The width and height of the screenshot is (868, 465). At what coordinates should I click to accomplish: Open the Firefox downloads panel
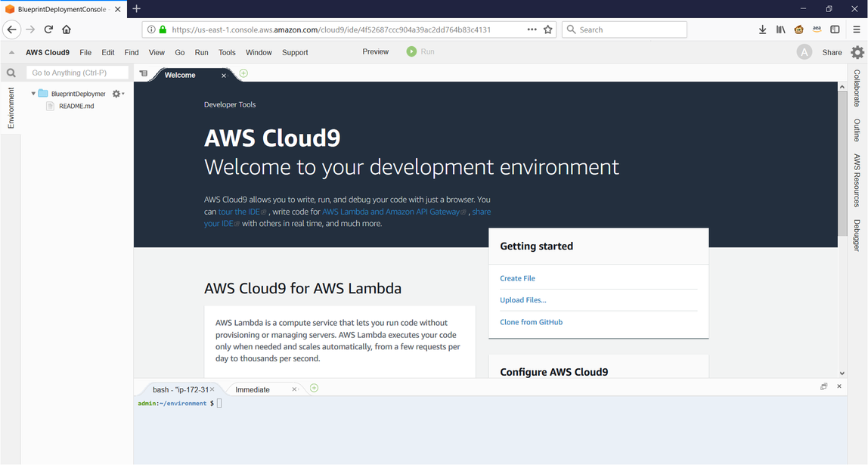(x=762, y=29)
